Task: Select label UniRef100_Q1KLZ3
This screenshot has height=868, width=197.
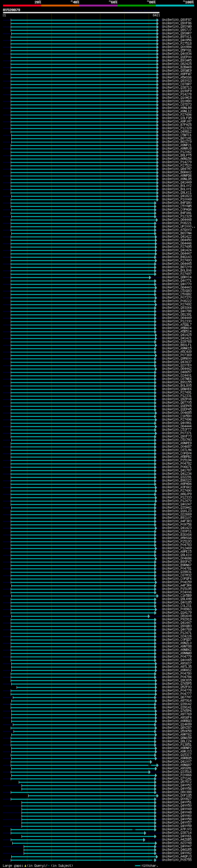Action: [x=177, y=511]
